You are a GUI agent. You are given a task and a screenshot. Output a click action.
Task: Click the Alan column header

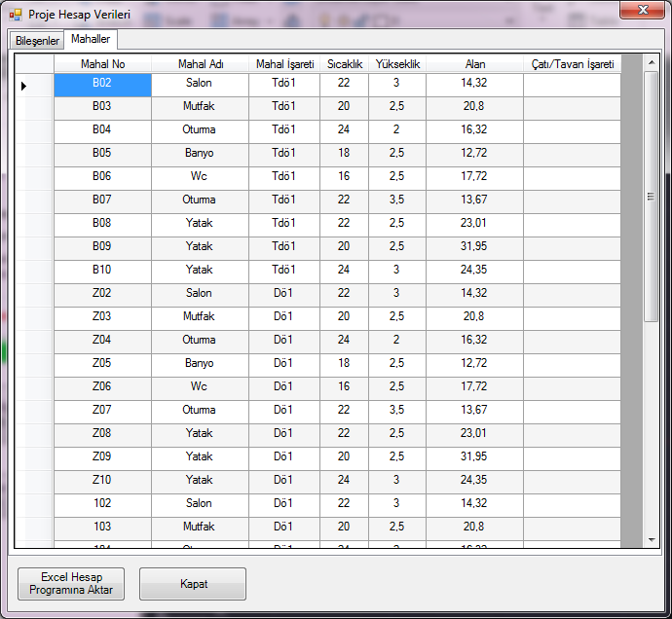[x=474, y=64]
